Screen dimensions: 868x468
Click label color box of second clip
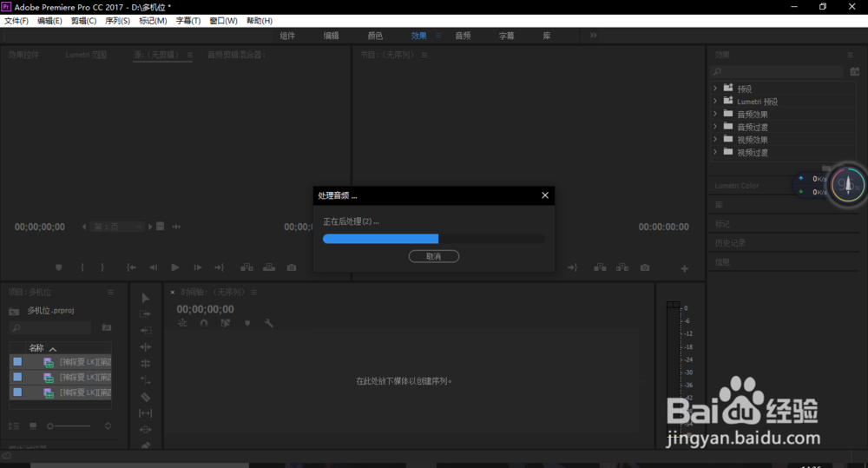(x=17, y=377)
